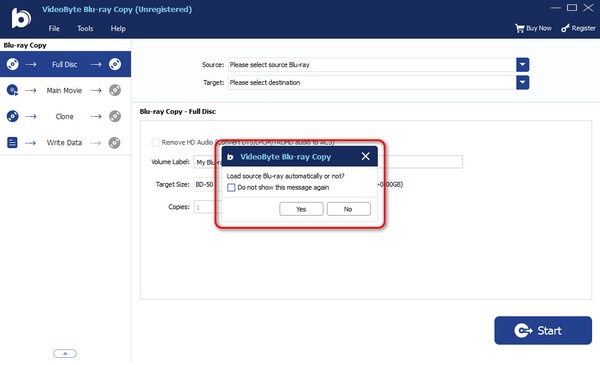Collapse the sidebar with the up arrow button
The width and height of the screenshot is (600, 365).
coord(65,354)
